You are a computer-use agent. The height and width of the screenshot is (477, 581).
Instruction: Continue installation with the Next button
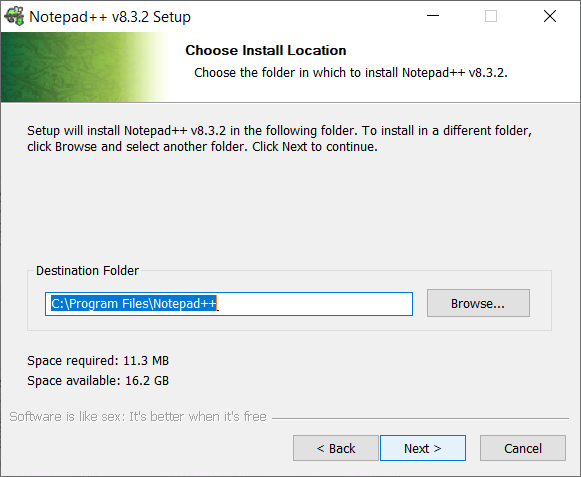[x=423, y=448]
